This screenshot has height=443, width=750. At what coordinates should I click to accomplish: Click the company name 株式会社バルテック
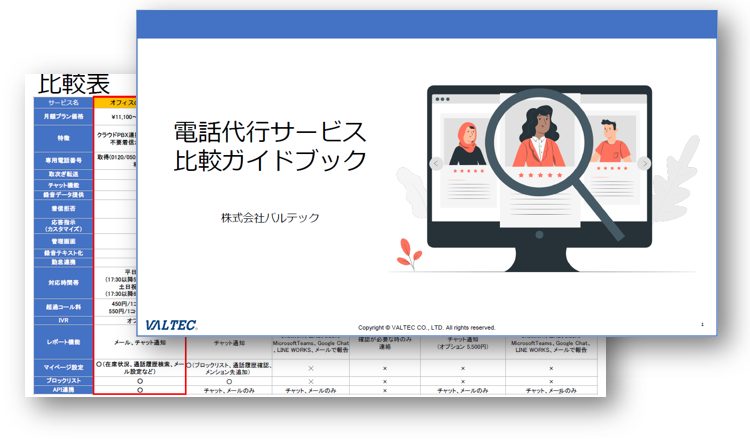(270, 218)
